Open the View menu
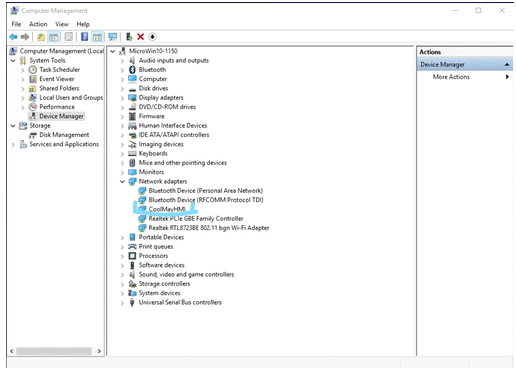 (62, 24)
